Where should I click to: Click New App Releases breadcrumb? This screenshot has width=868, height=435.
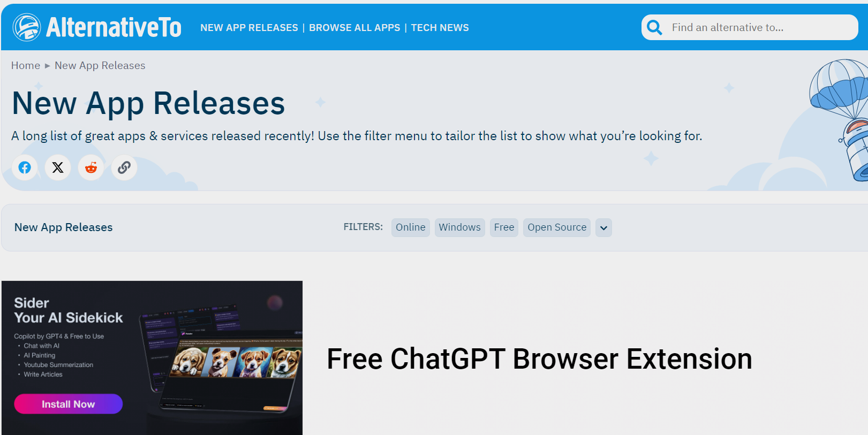pos(100,65)
